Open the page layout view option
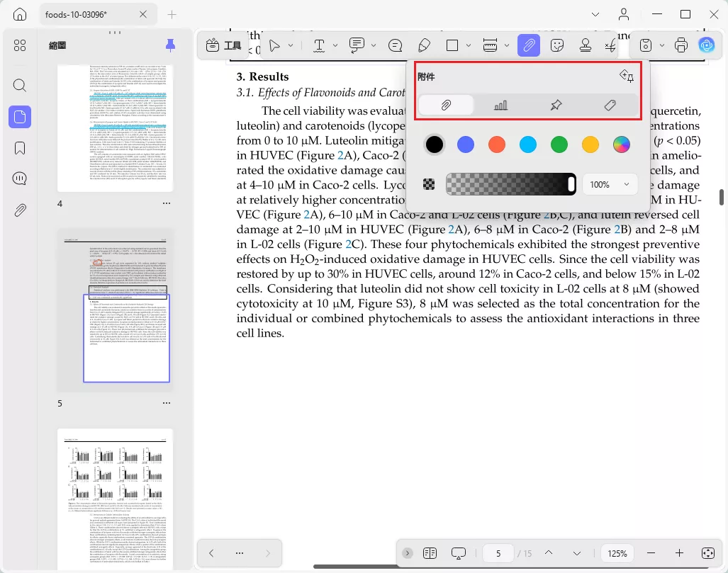 pos(430,553)
